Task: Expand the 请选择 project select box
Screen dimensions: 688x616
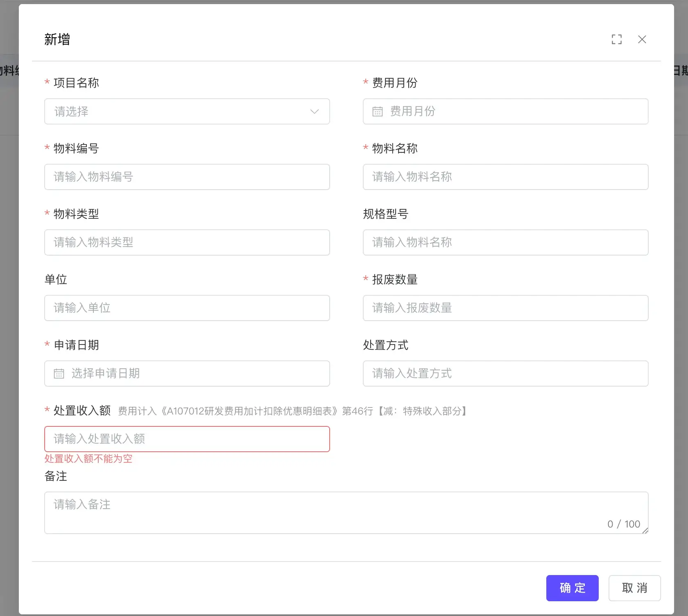Action: click(180, 111)
